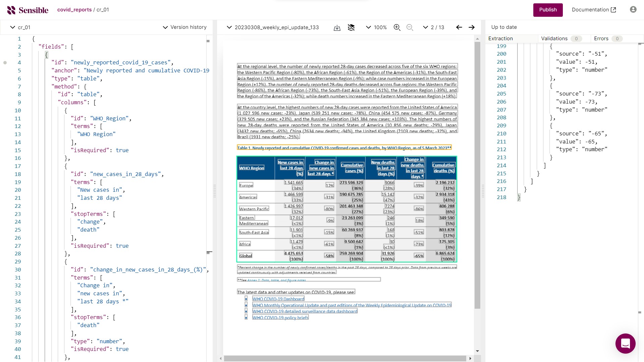Open the 20230308_weekly_epi_update_133 document dropdown
The height and width of the screenshot is (362, 644).
tap(273, 27)
